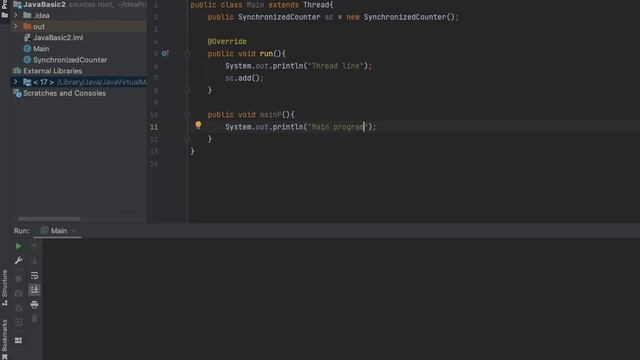This screenshot has width=640, height=360.
Task: Click fold end marker on line 12
Action: coord(187,139)
